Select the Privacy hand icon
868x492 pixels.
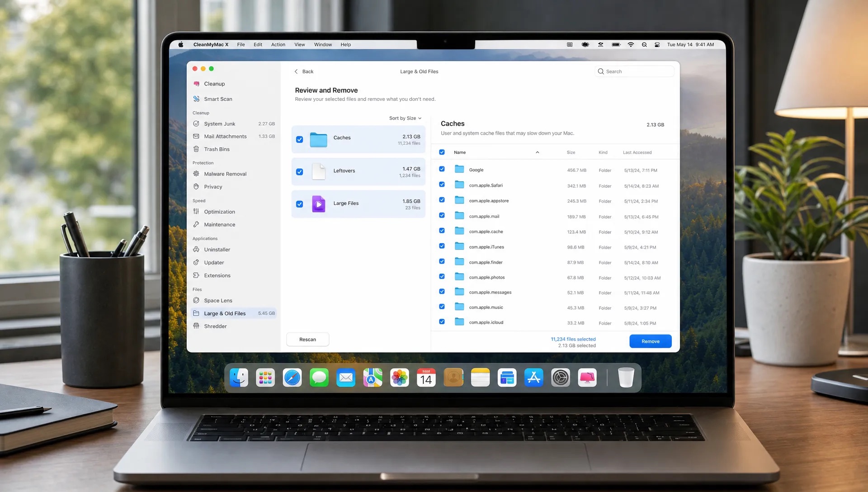pos(196,187)
